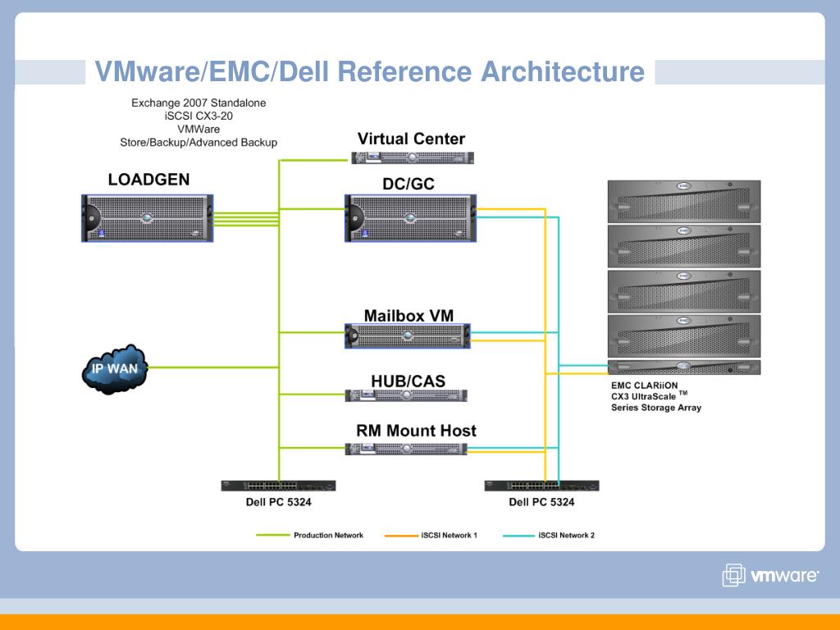Select the 'Virtual Center' label
The width and height of the screenshot is (840, 630).
tap(412, 139)
